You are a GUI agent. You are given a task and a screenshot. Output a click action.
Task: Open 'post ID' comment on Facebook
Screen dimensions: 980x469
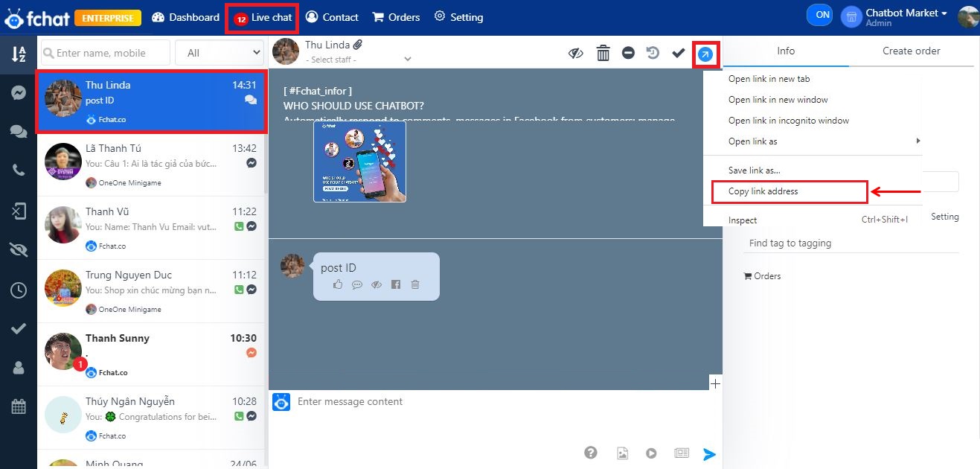(x=396, y=284)
